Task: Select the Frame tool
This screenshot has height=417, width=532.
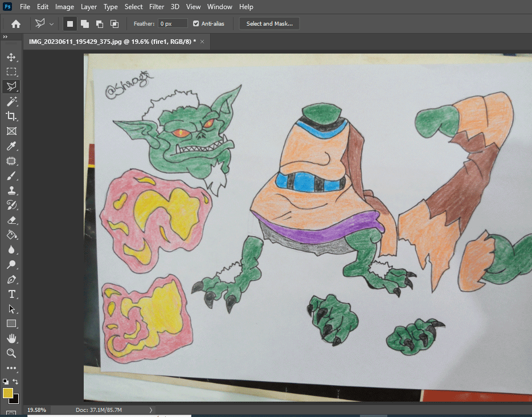Action: click(x=11, y=131)
